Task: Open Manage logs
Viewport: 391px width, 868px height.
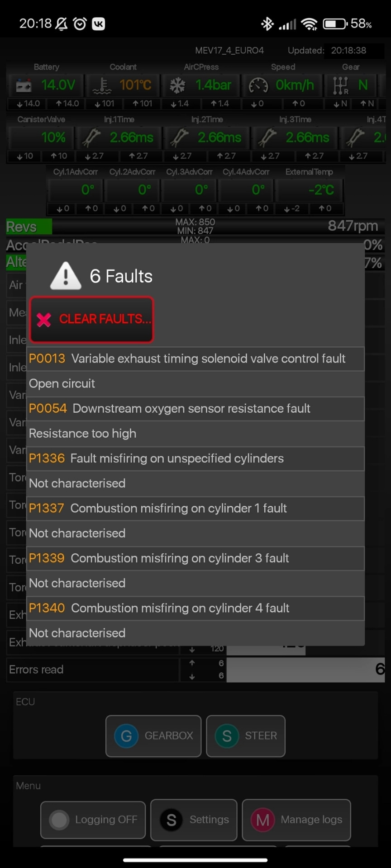Action: click(296, 820)
